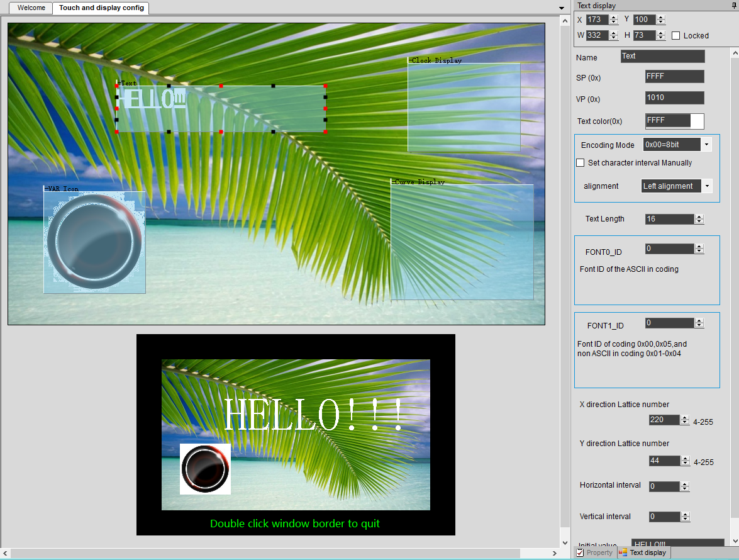739x560 pixels.
Task: Edit the VP (0x) address field
Action: [674, 98]
